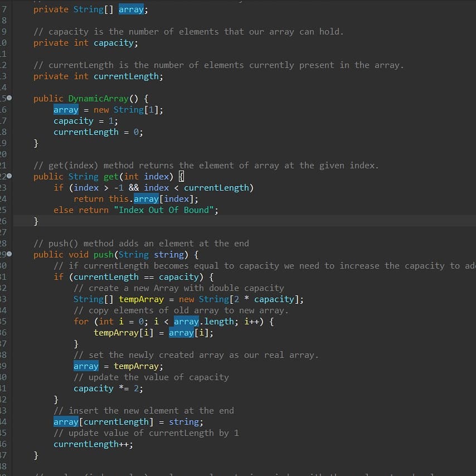Image resolution: width=476 pixels, height=476 pixels.
Task: Click 'currentLength' in 'index < currentLength'
Action: click(216, 188)
